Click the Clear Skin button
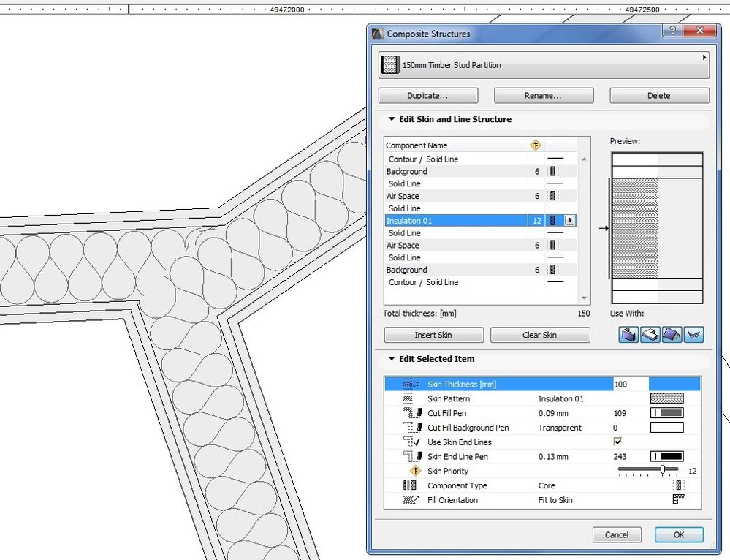The image size is (730, 560). click(x=540, y=335)
